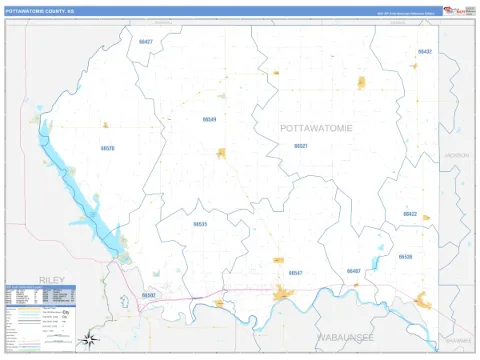Viewport: 480px width, 360px height.
Task: Select ZIP code label 66549
Action: coord(209,119)
